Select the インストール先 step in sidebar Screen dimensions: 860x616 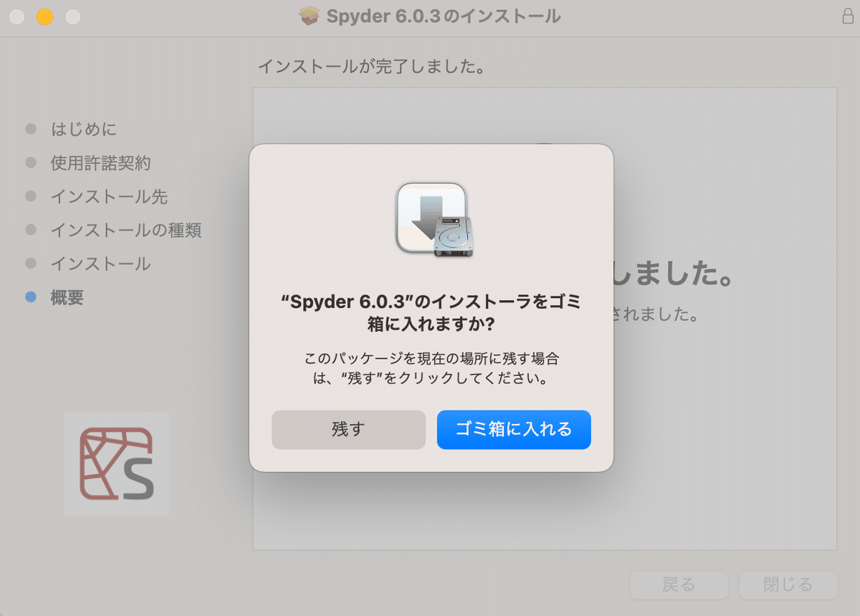tap(109, 196)
